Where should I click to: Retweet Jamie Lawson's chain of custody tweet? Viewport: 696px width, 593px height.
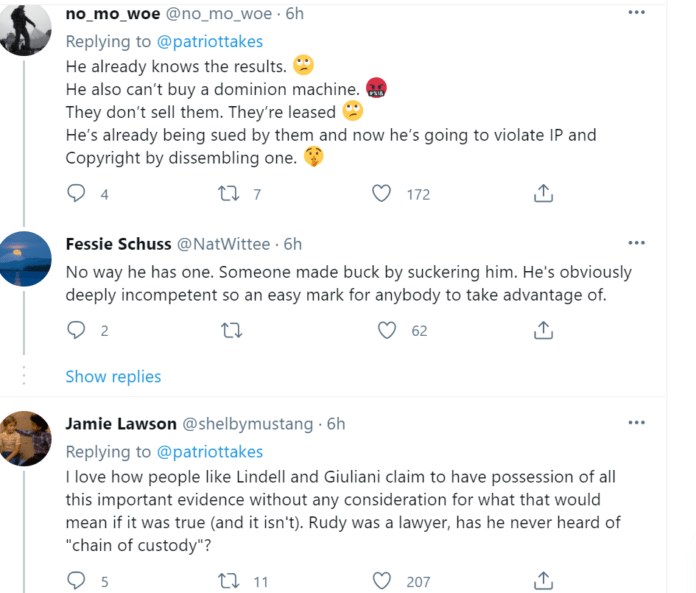coord(229,581)
